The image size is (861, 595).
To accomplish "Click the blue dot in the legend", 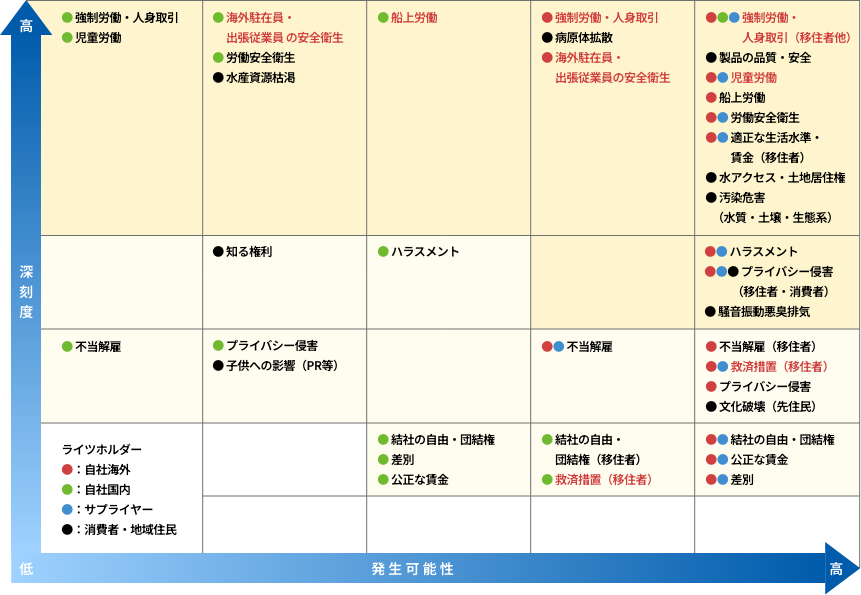I will click(x=67, y=509).
